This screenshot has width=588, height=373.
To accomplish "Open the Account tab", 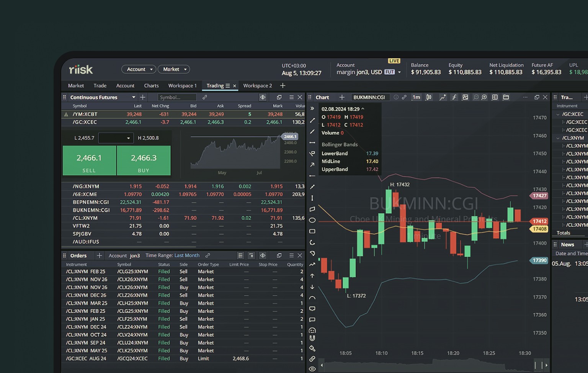I will pyautogui.click(x=125, y=86).
